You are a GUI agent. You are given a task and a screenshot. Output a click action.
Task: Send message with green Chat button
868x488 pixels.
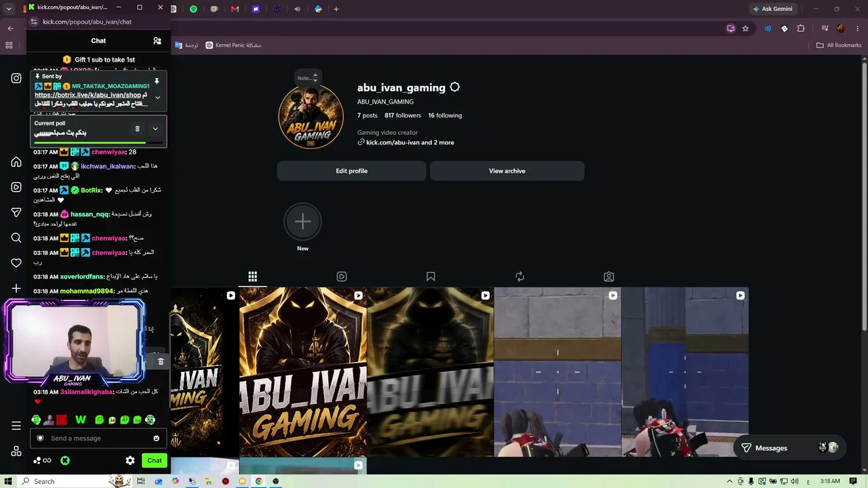click(x=155, y=461)
